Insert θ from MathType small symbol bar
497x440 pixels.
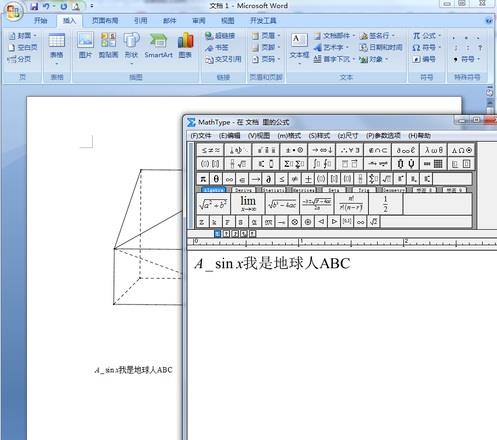pos(216,179)
